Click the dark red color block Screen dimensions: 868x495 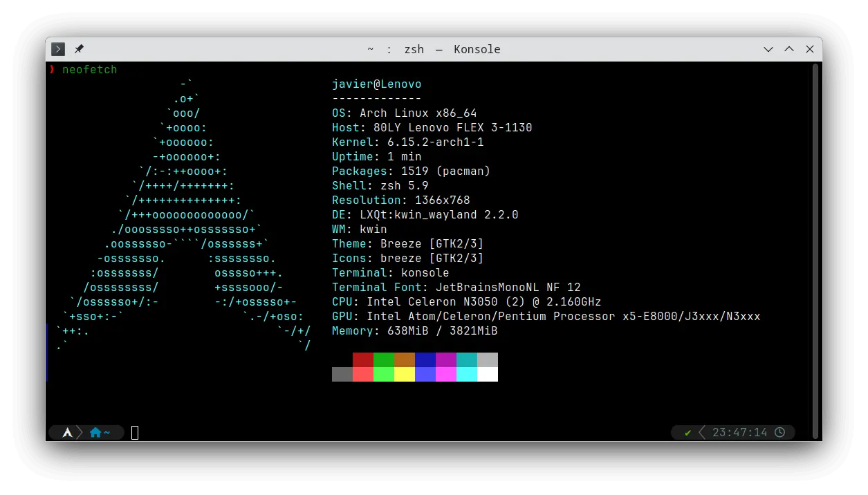click(x=363, y=359)
